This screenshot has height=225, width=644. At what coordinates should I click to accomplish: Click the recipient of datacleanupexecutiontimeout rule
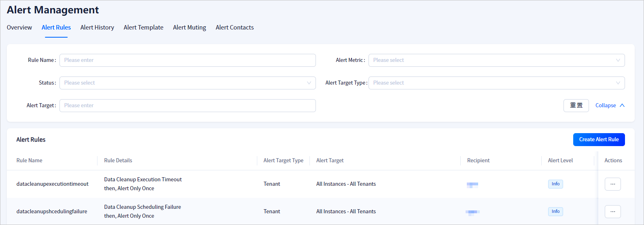tap(472, 185)
